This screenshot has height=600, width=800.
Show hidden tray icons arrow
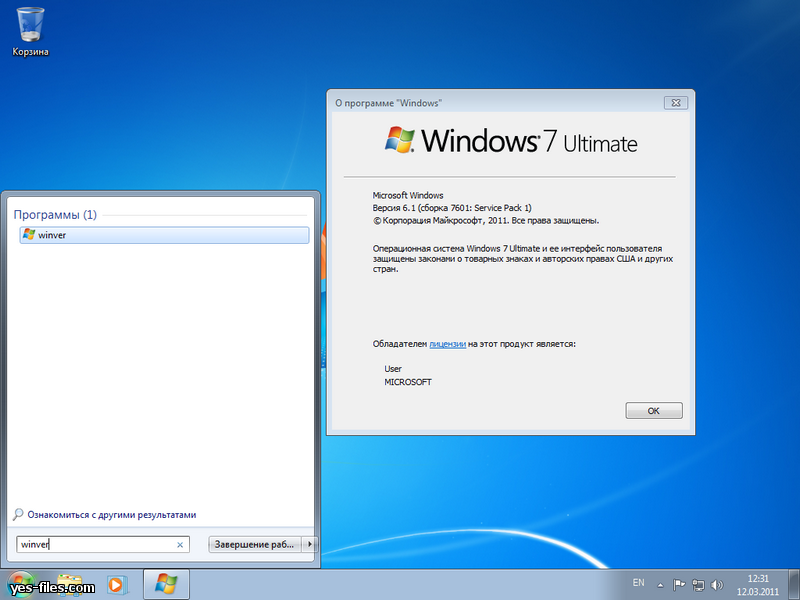click(x=660, y=585)
